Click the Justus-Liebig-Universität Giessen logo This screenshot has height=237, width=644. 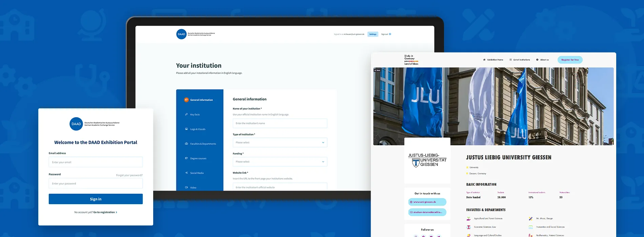coord(427,160)
